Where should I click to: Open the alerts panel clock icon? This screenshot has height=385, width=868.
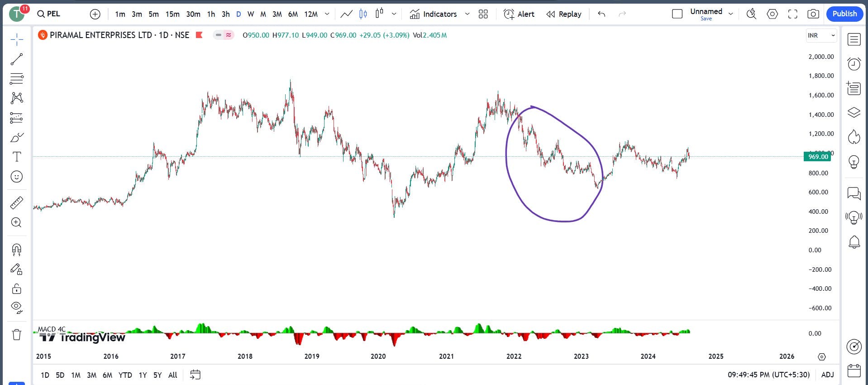coord(854,64)
